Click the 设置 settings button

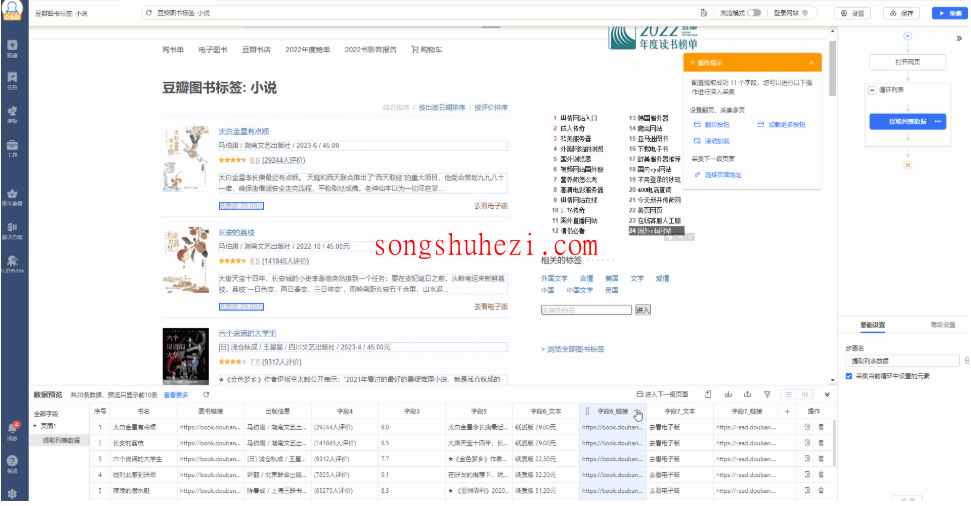[x=853, y=13]
